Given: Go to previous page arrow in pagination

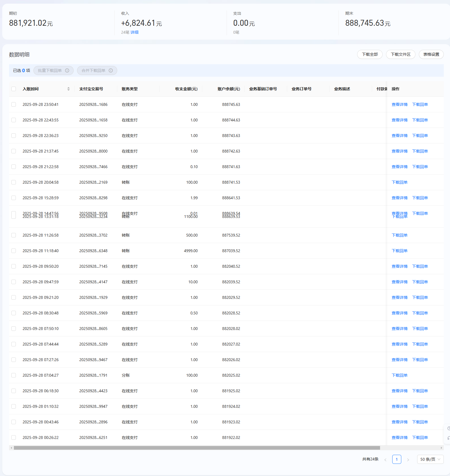Looking at the screenshot, I should (385, 460).
